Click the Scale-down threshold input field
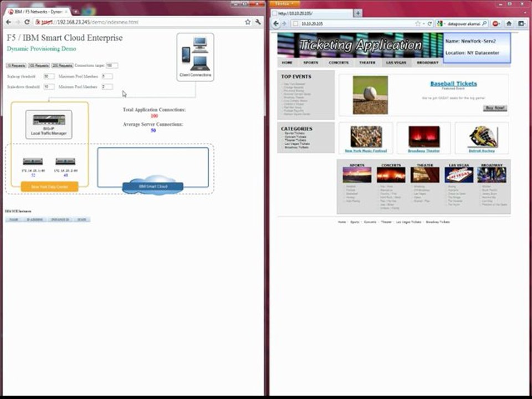Image resolution: width=532 pixels, height=399 pixels. click(49, 87)
